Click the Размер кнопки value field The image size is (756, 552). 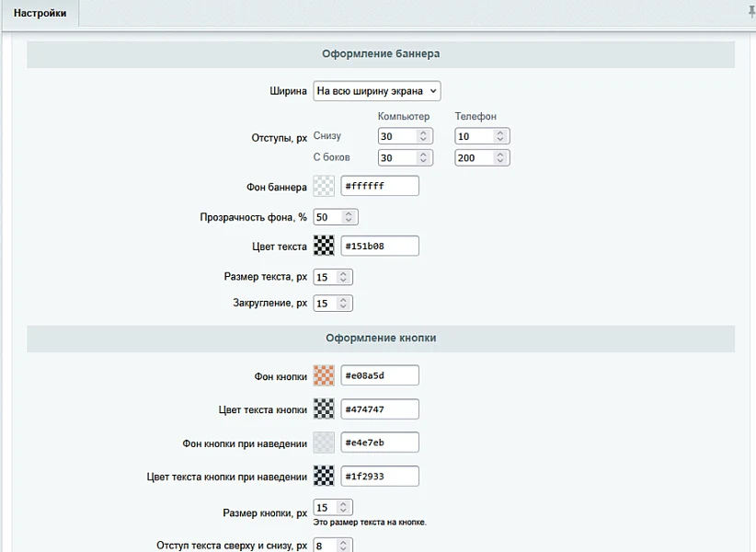pos(333,508)
